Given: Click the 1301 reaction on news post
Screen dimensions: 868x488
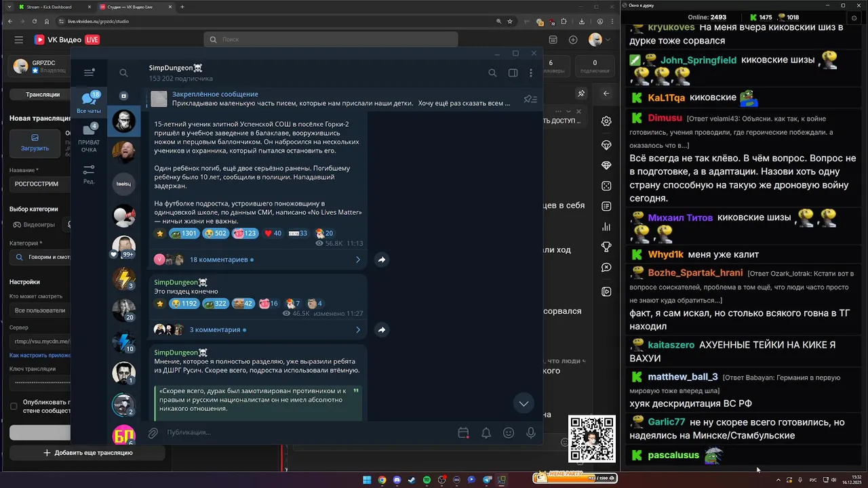Looking at the screenshot, I should (184, 233).
